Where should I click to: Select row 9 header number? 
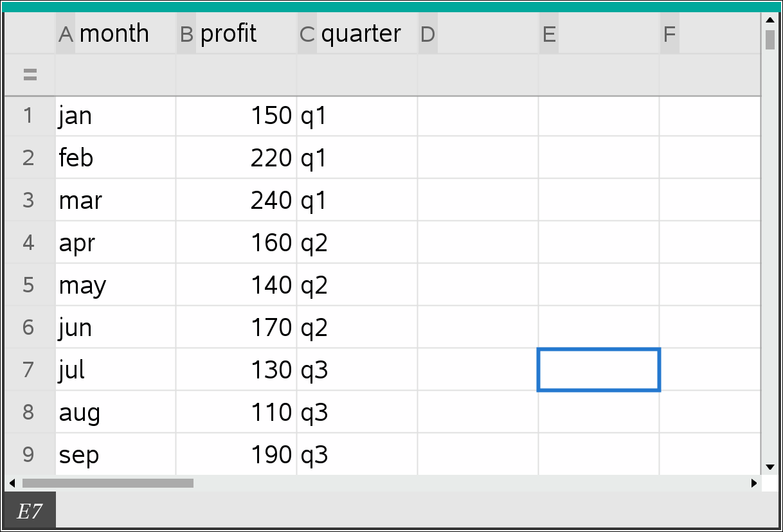click(28, 455)
